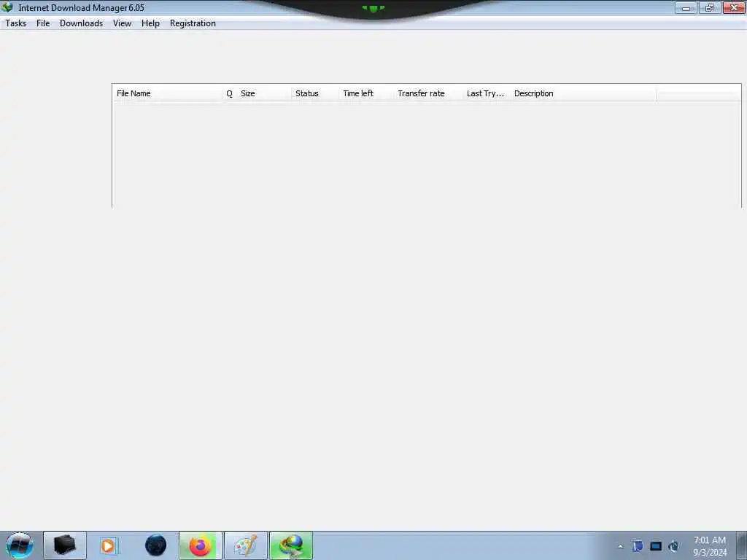Click the Show desktop strip
The height and width of the screenshot is (560, 747).
click(x=741, y=545)
